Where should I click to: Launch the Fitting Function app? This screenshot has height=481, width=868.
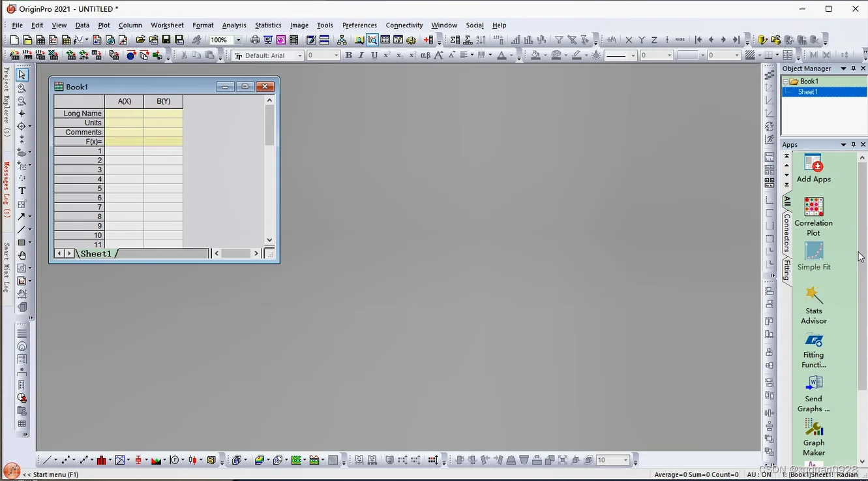tap(813, 351)
